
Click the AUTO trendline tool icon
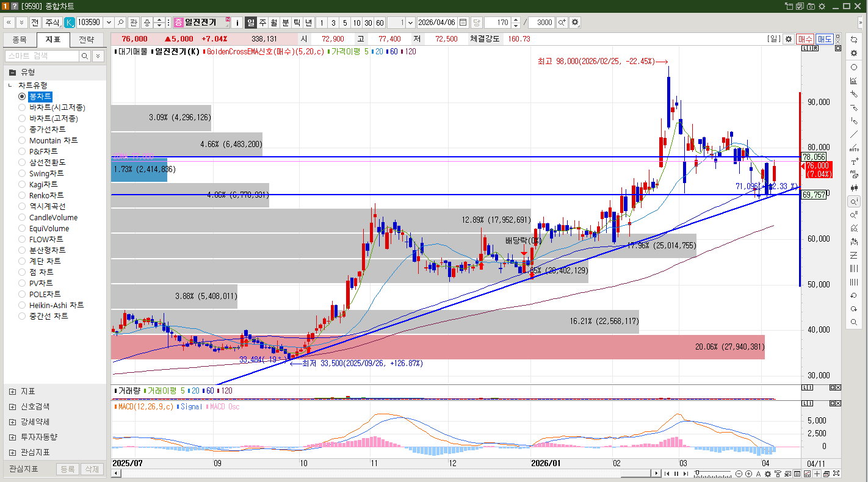point(853,148)
